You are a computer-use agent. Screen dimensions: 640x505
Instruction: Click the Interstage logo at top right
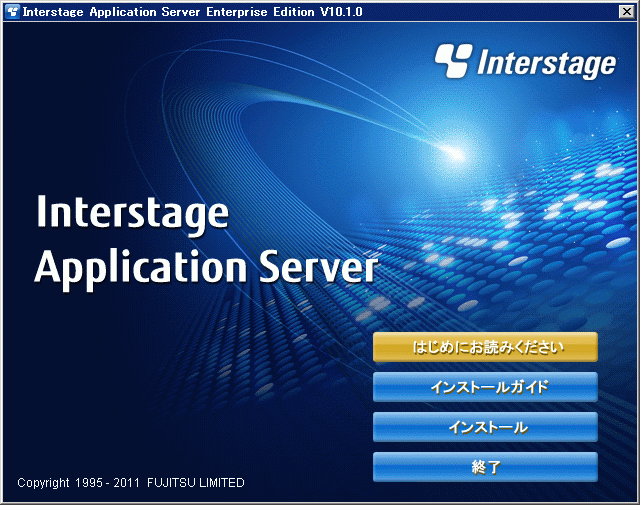525,62
